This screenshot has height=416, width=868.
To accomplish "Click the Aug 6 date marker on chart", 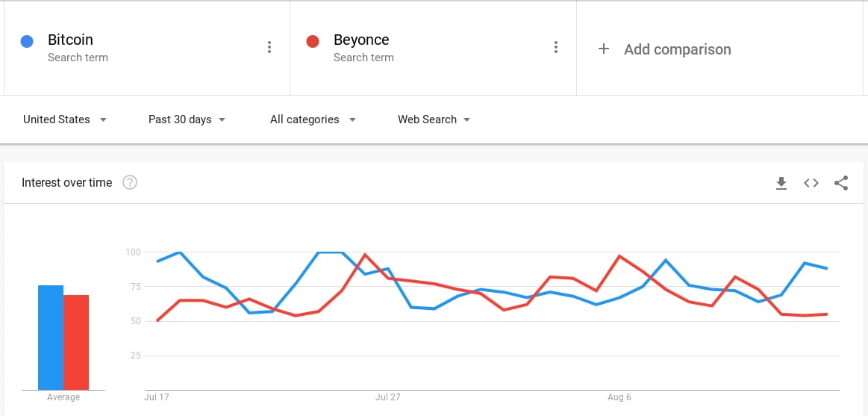I will point(619,397).
